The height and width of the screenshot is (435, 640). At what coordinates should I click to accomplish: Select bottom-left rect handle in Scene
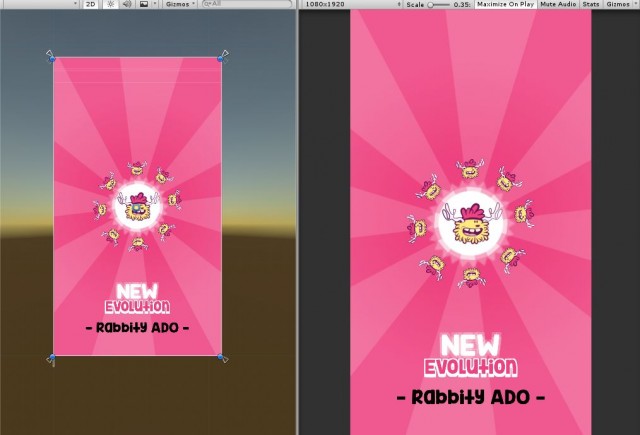(52, 357)
